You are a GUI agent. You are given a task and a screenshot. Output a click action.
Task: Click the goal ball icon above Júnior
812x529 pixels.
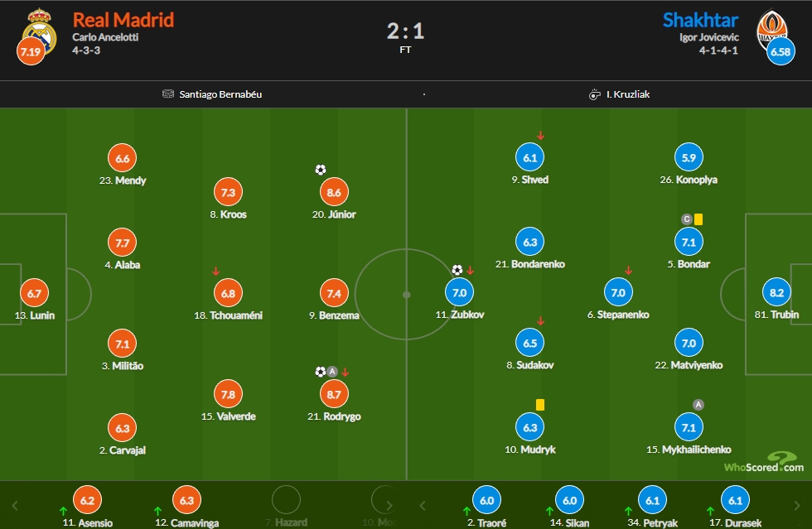(321, 170)
